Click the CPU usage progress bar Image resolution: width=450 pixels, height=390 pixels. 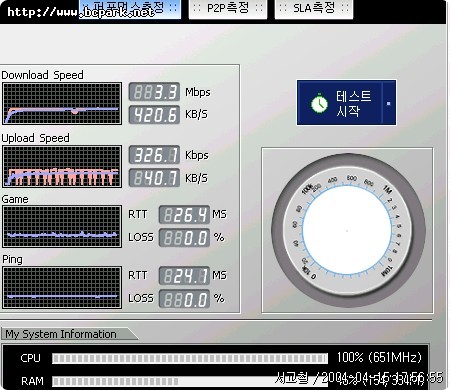pos(190,358)
